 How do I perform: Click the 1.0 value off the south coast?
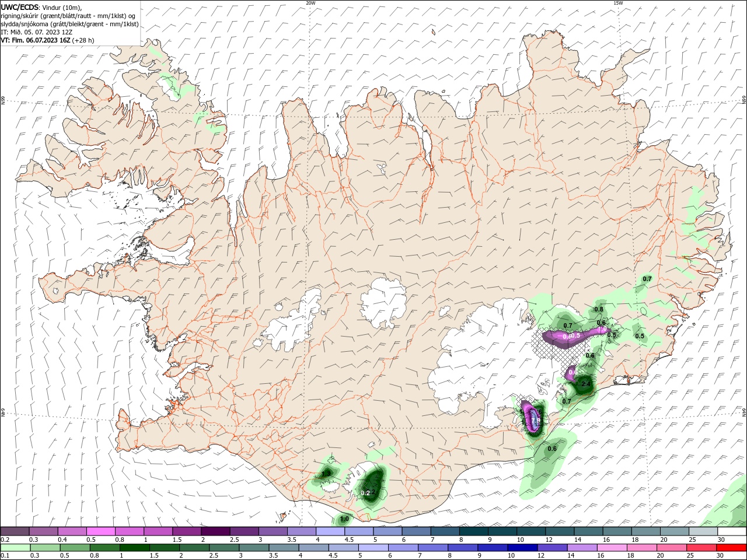click(x=344, y=519)
